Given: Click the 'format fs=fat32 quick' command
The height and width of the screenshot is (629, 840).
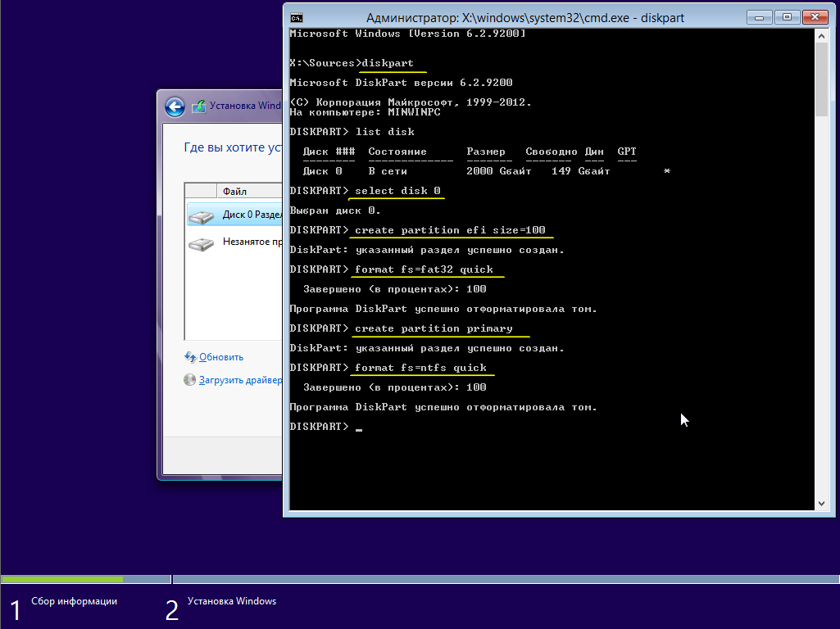Looking at the screenshot, I should point(424,269).
